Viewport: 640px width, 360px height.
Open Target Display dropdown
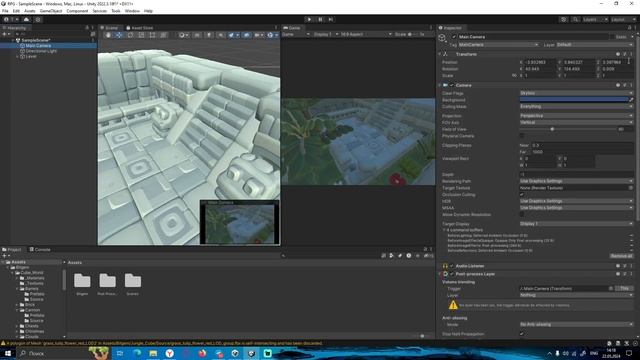[576, 224]
